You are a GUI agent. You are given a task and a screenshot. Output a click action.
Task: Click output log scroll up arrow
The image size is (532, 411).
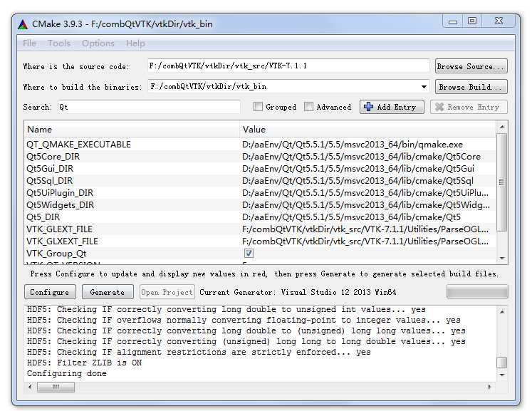pyautogui.click(x=502, y=311)
